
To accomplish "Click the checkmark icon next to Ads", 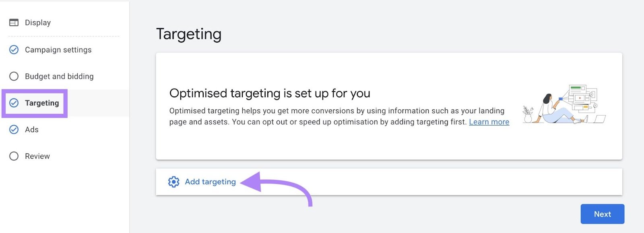I will coord(14,129).
